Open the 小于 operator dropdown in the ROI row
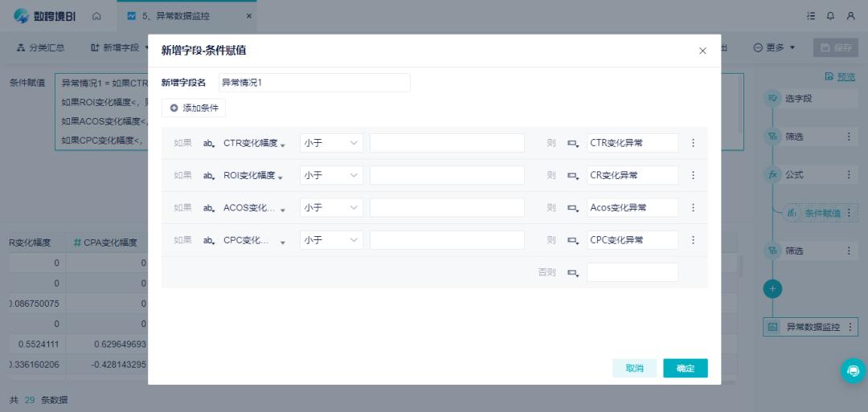 tap(332, 175)
